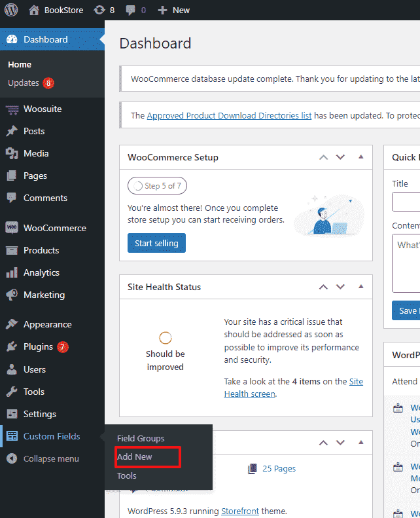420x518 pixels.
Task: Open the Plugins menu
Action: pos(38,346)
